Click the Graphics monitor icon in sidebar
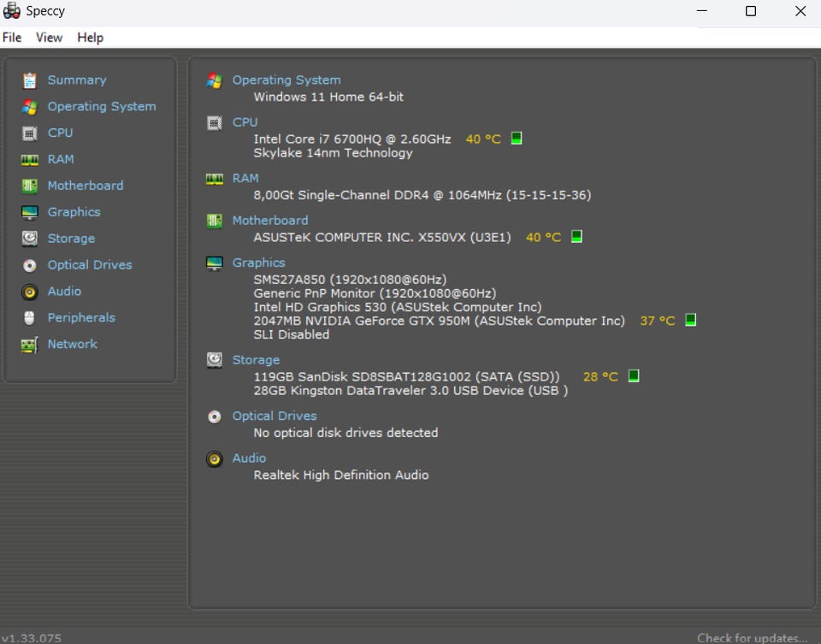The image size is (821, 644). click(29, 213)
